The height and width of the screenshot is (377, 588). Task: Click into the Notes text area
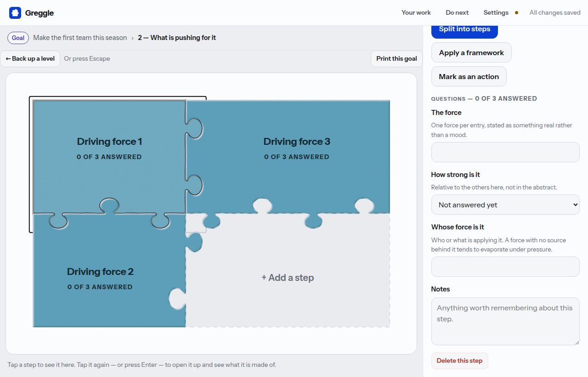coord(505,321)
